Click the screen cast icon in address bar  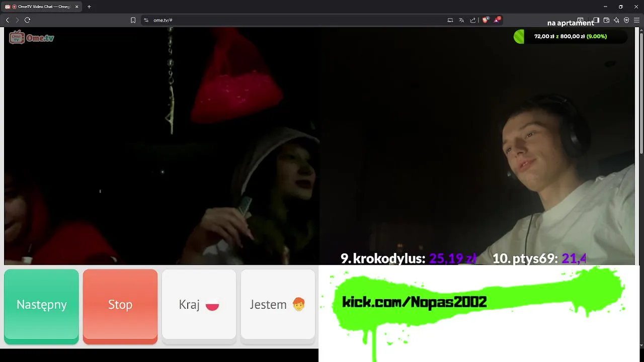450,20
